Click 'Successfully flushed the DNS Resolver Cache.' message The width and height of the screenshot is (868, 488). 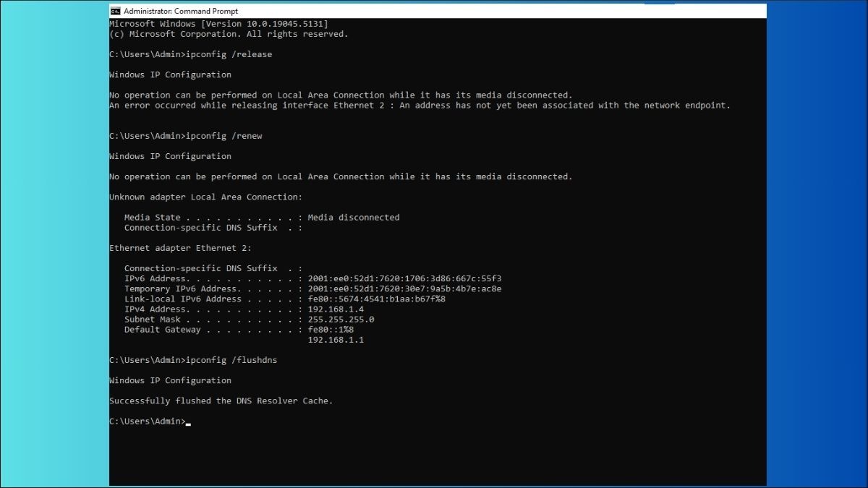[x=221, y=401]
